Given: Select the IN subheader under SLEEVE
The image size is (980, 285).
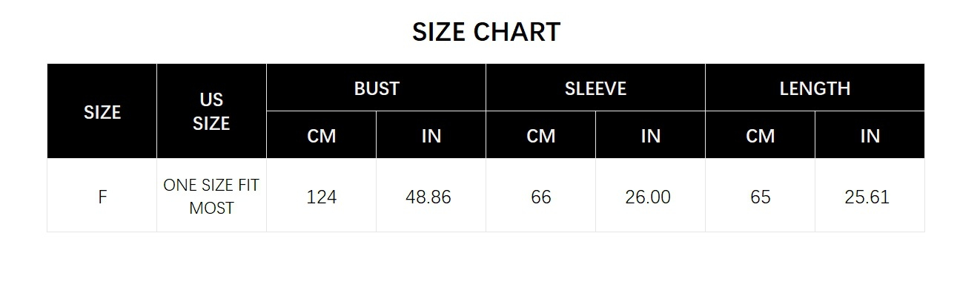Looking at the screenshot, I should (x=651, y=135).
